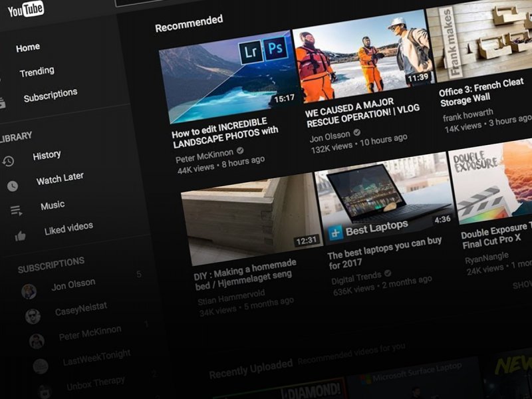Click CaseyNeistat's avatar in the subscriptions list
The height and width of the screenshot is (399, 532).
pos(33,317)
